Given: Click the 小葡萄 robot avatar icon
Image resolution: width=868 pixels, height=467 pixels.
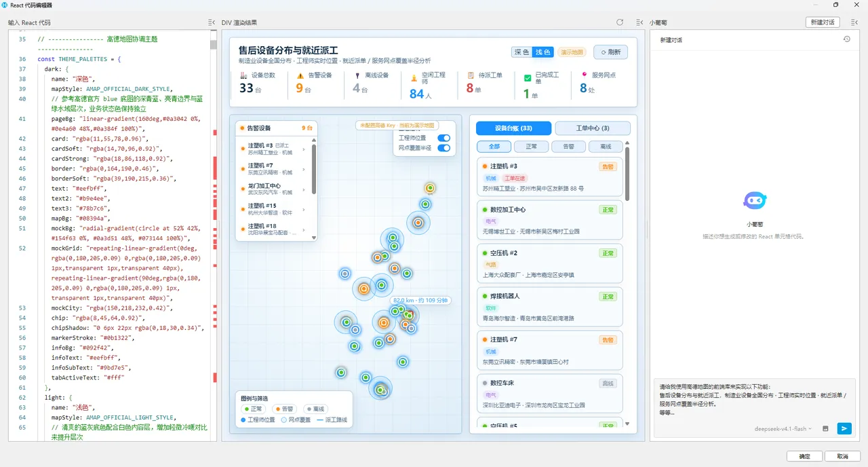Looking at the screenshot, I should 755,200.
